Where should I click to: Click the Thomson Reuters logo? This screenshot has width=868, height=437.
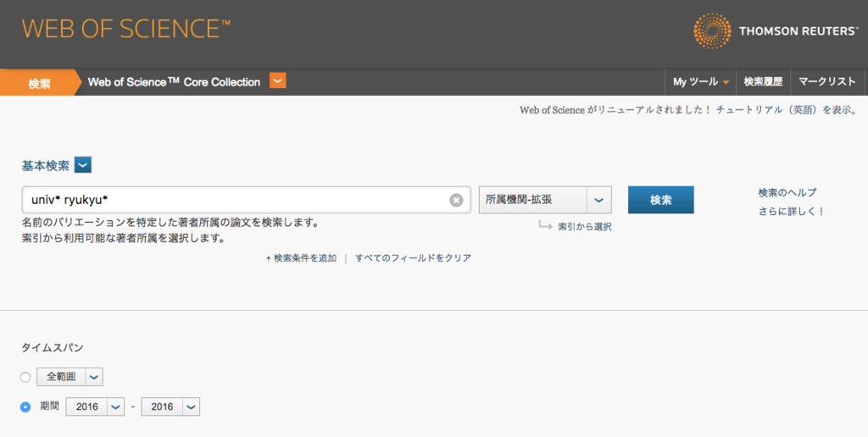click(x=776, y=31)
